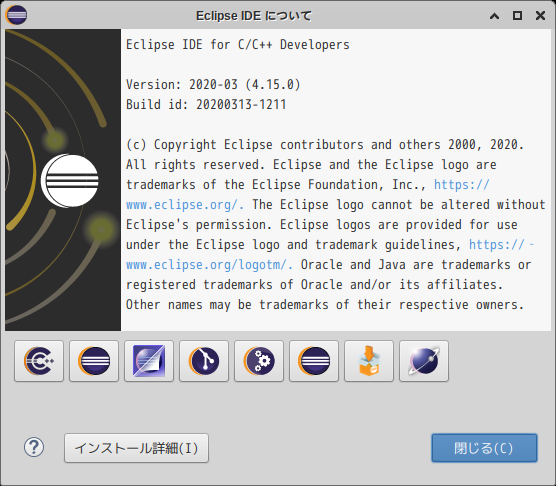Roll up window with the up-arrow button
556x486 pixels.
pyautogui.click(x=495, y=16)
